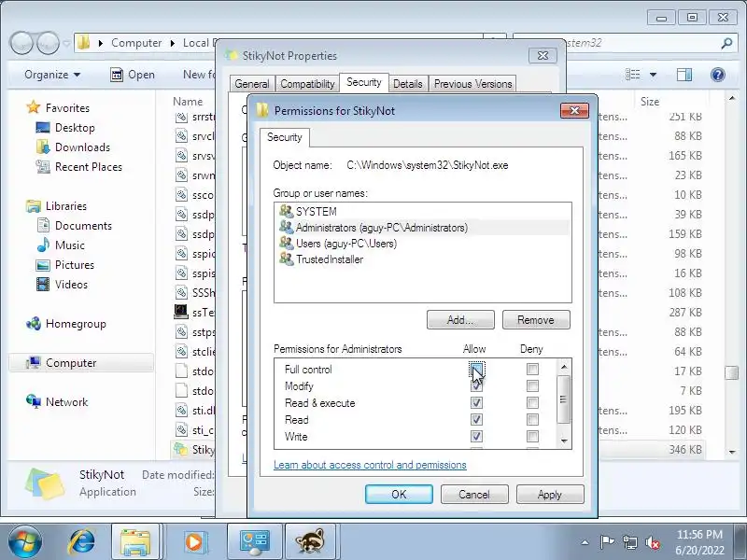The width and height of the screenshot is (747, 560).
Task: Click the Explorer search magnifier icon
Action: pos(726,43)
